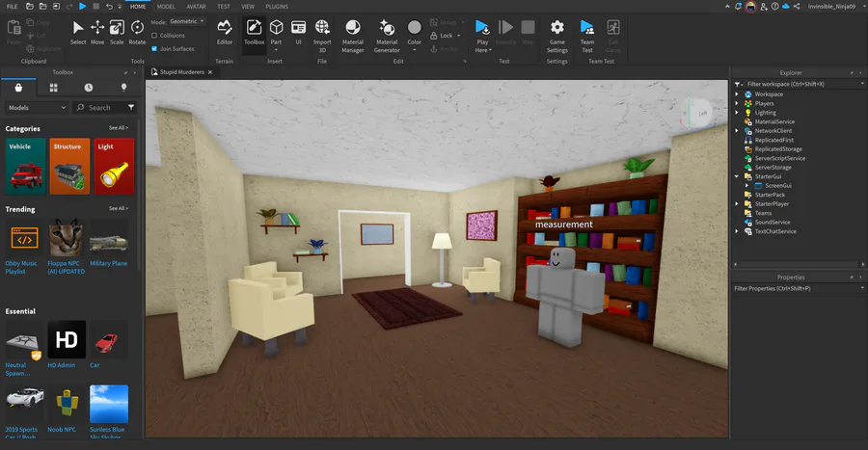Open the Structure category card
This screenshot has width=868, height=450.
coord(69,167)
